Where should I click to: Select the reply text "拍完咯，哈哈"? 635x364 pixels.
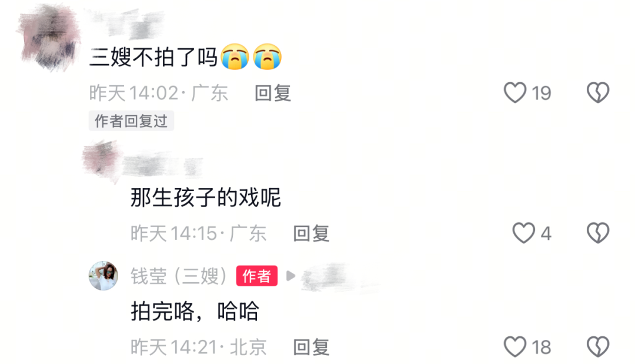[x=195, y=311]
